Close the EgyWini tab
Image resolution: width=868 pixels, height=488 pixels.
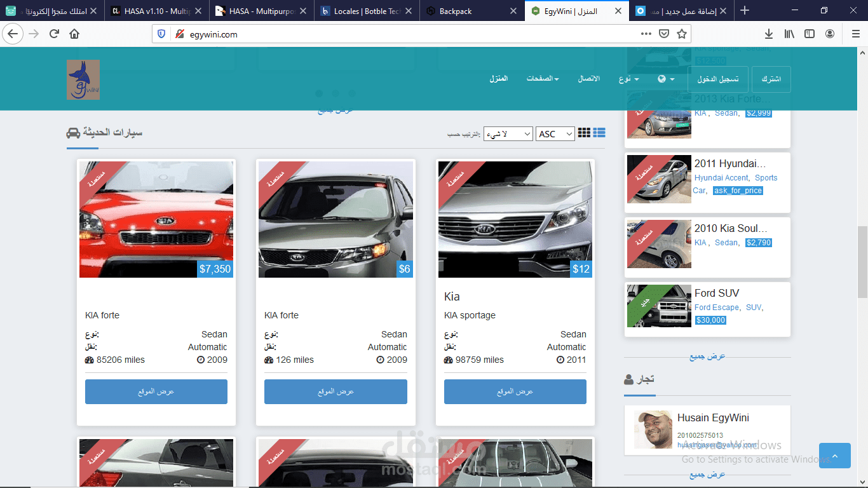pos(618,11)
